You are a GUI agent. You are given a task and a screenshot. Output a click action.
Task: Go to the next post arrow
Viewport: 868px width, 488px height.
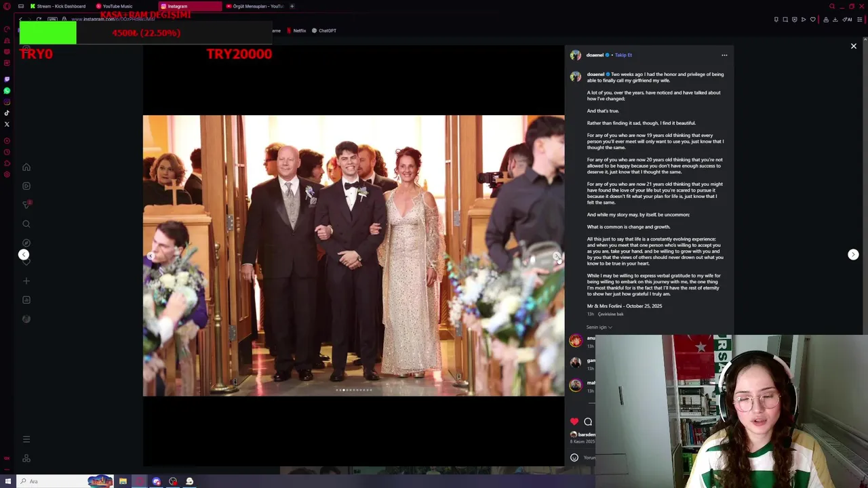(x=853, y=255)
